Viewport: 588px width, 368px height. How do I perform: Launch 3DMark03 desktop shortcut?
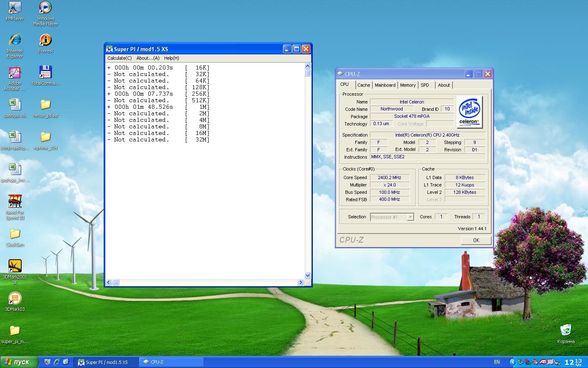click(15, 302)
